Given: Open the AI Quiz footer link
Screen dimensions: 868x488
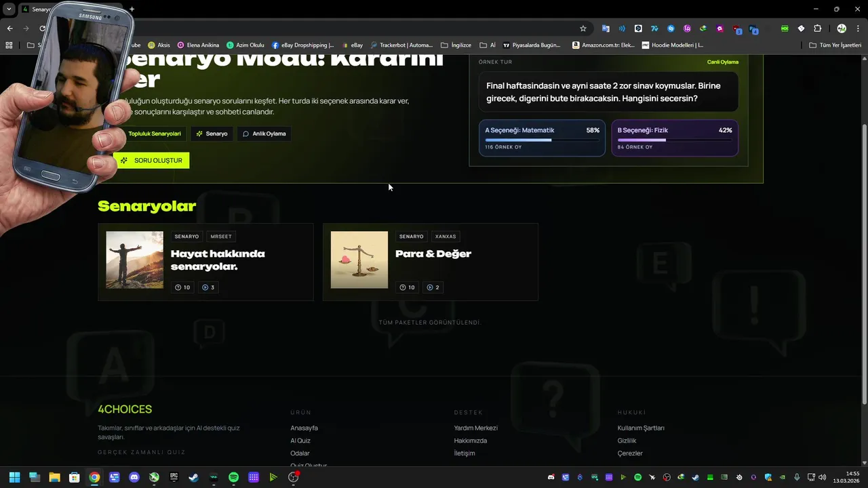Looking at the screenshot, I should click(x=300, y=441).
